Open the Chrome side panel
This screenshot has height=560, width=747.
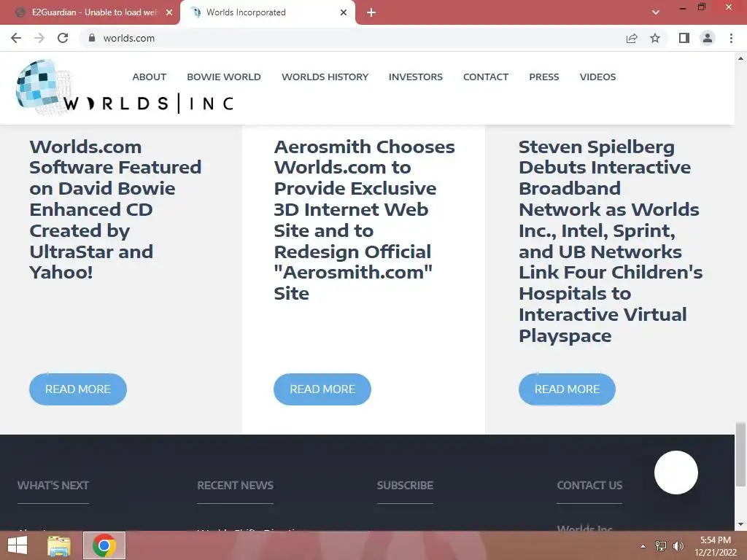[x=684, y=38]
